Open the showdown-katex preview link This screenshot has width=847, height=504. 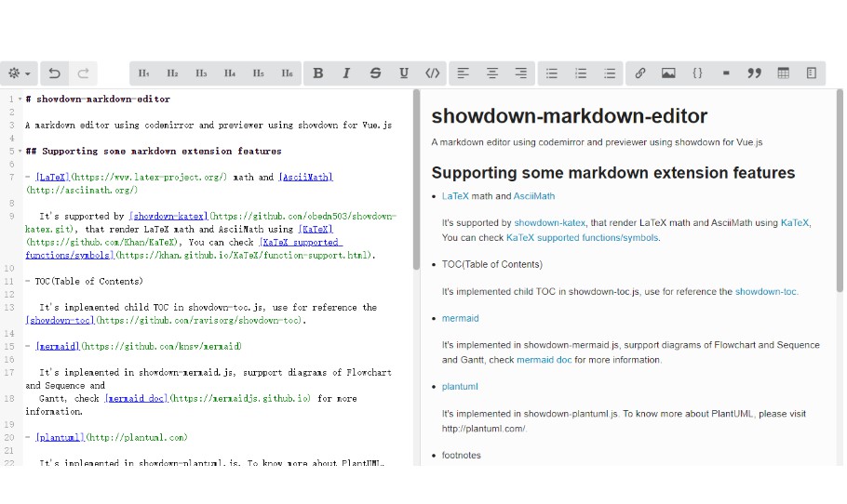(x=549, y=222)
